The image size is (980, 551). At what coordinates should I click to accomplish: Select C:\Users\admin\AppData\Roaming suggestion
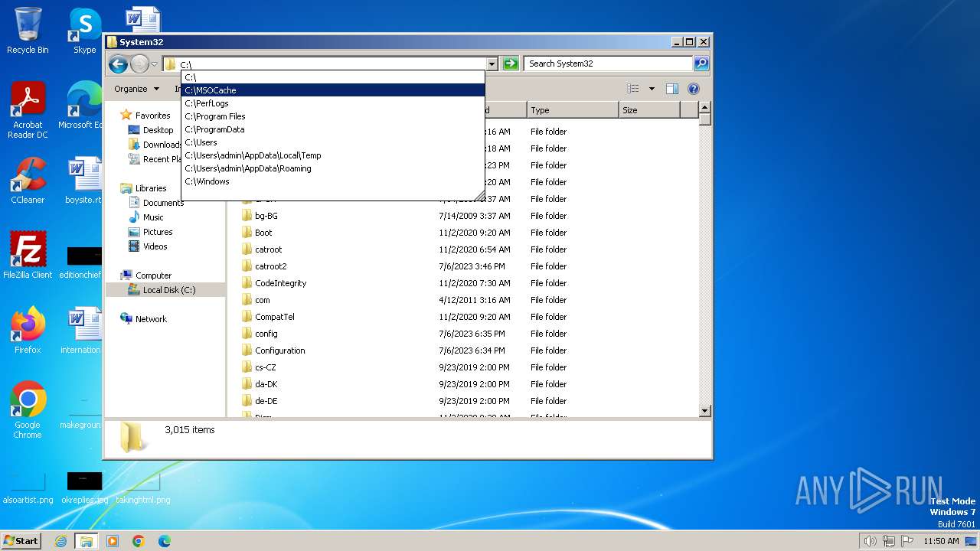point(333,168)
